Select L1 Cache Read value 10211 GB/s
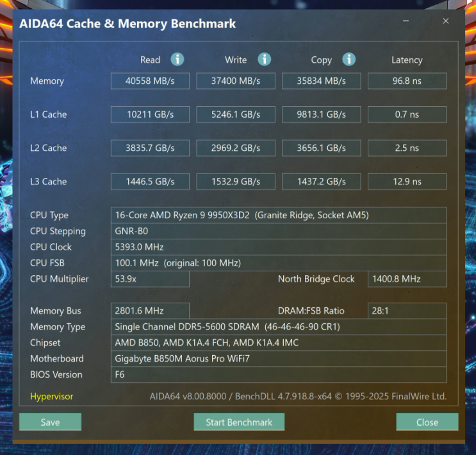 150,115
